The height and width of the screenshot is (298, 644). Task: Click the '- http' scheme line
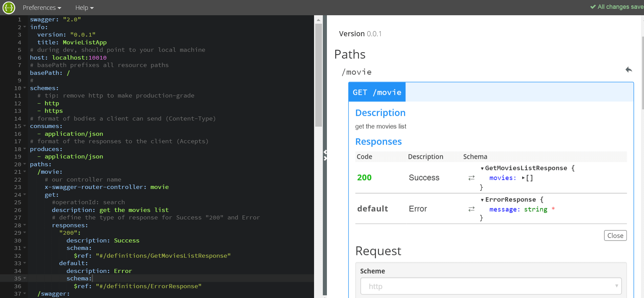click(48, 103)
